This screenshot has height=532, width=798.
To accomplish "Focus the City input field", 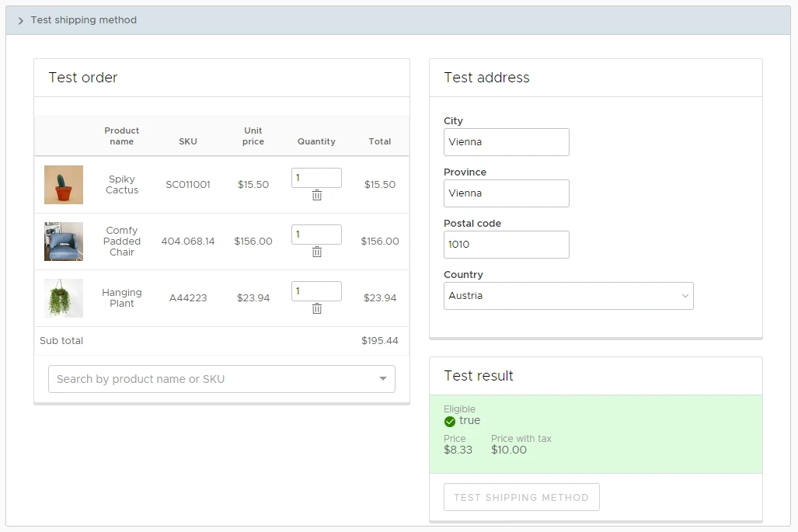I will click(x=506, y=142).
